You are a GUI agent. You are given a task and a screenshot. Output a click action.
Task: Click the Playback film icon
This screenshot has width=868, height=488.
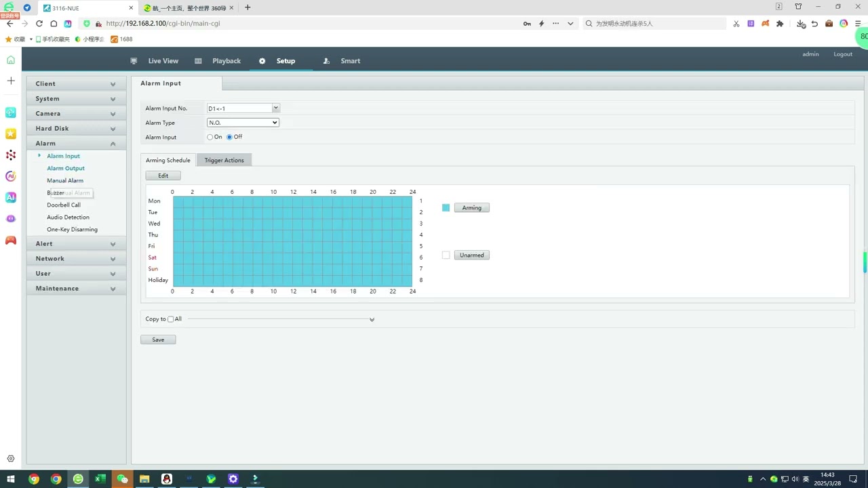click(x=198, y=61)
